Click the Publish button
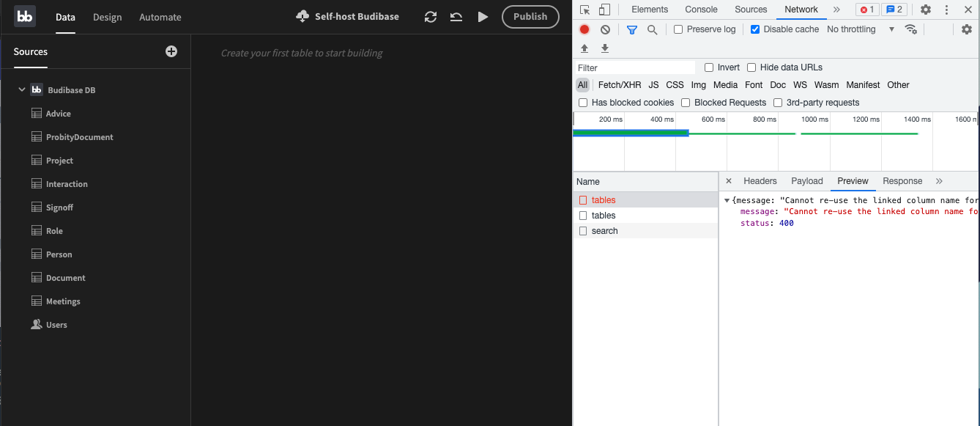Viewport: 980px width, 426px height. (x=530, y=17)
